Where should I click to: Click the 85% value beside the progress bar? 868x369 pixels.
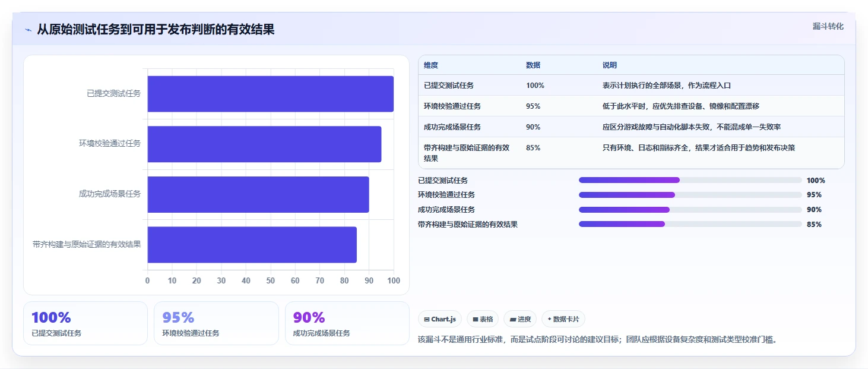click(x=814, y=225)
